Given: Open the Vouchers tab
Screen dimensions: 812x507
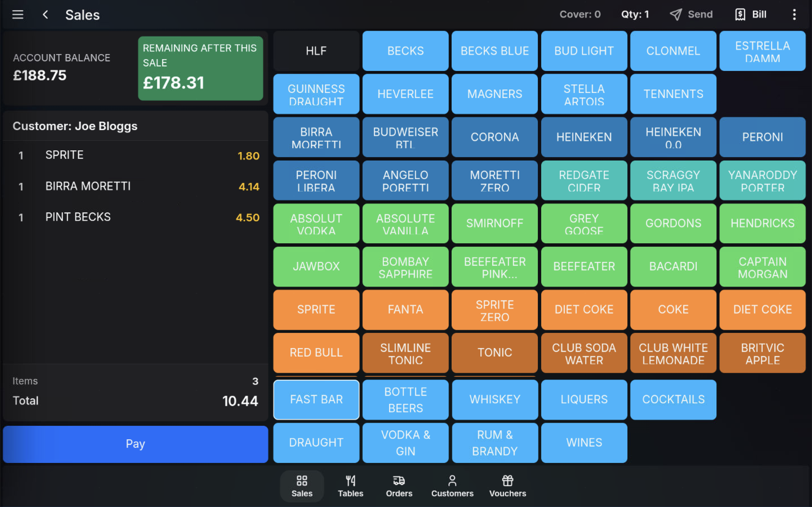Looking at the screenshot, I should coord(507,486).
